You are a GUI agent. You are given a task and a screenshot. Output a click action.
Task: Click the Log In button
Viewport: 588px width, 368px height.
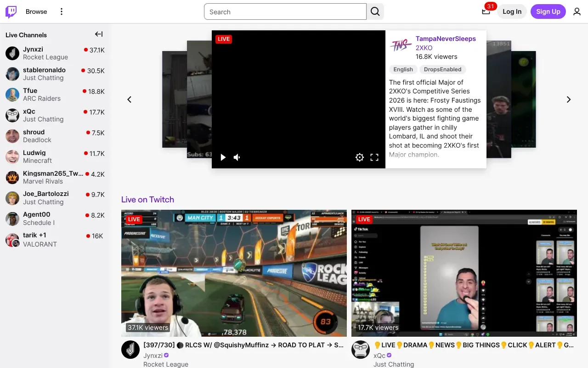point(512,11)
